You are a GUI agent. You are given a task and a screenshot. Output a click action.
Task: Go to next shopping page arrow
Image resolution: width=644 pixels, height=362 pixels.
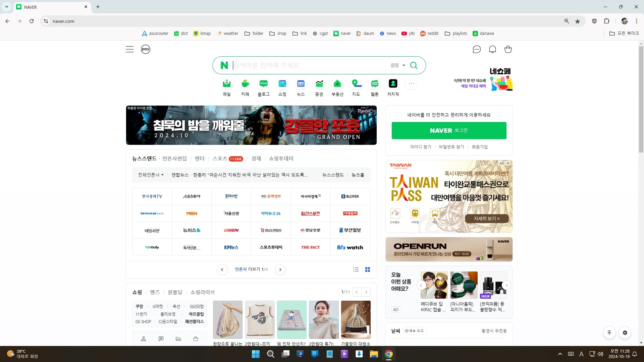coord(366,292)
